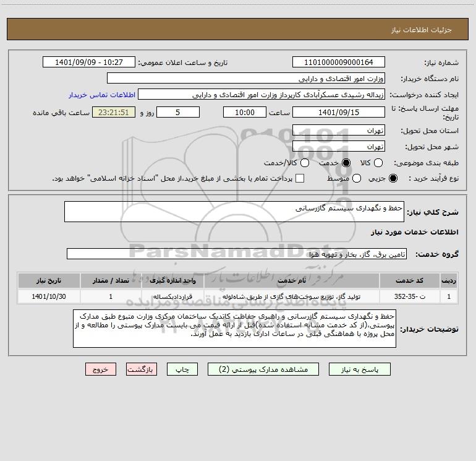Click the general description field حفظ و نگهداری
Image resolution: width=476 pixels, height=461 pixels.
pos(234,212)
